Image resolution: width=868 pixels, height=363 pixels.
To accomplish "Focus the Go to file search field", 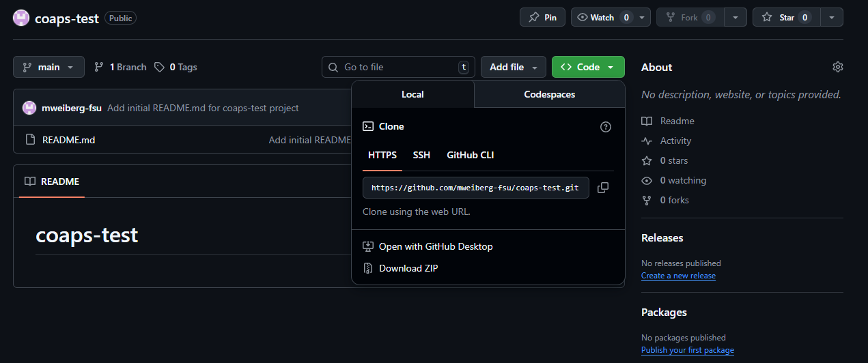I will point(398,67).
